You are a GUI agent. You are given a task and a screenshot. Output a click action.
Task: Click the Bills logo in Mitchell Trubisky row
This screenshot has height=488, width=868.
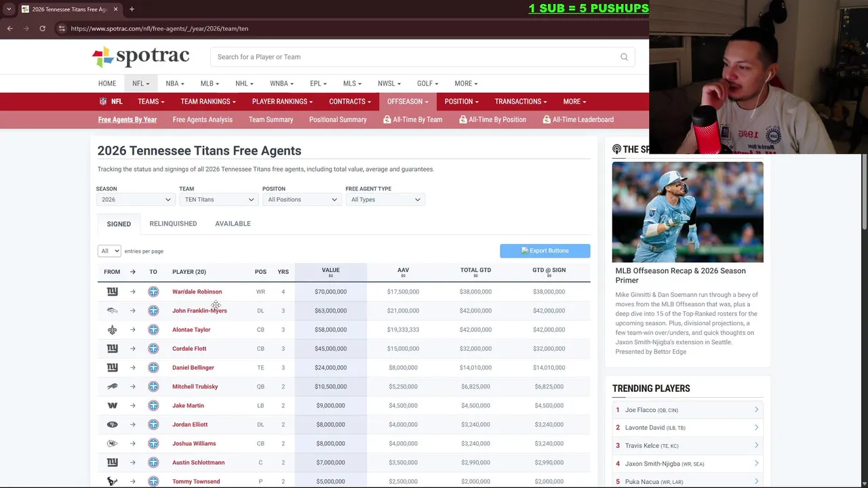113,386
